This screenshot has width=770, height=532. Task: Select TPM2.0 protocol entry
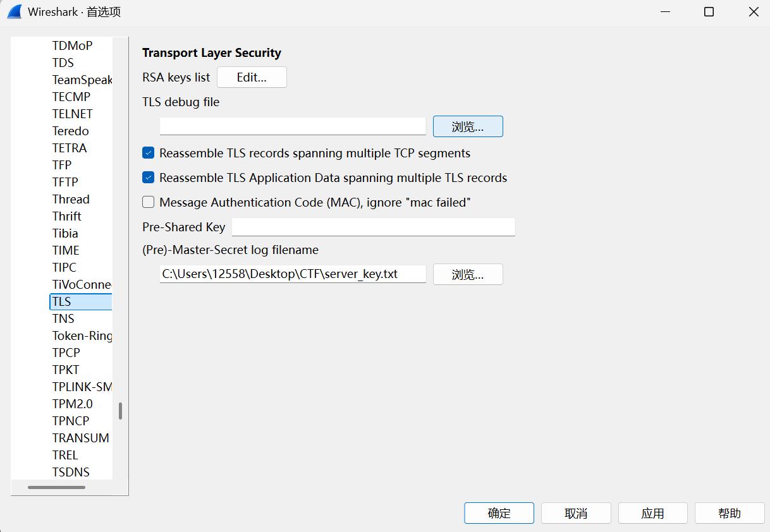coord(73,404)
